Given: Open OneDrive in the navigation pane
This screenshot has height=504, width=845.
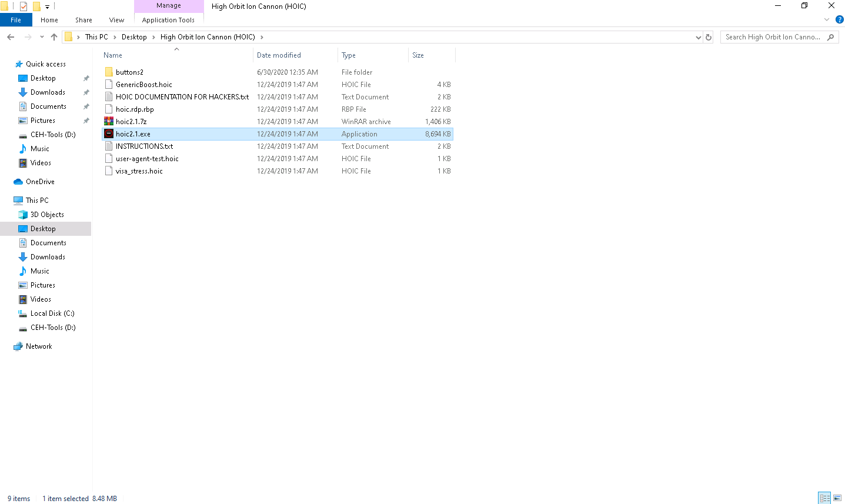Looking at the screenshot, I should tap(40, 182).
